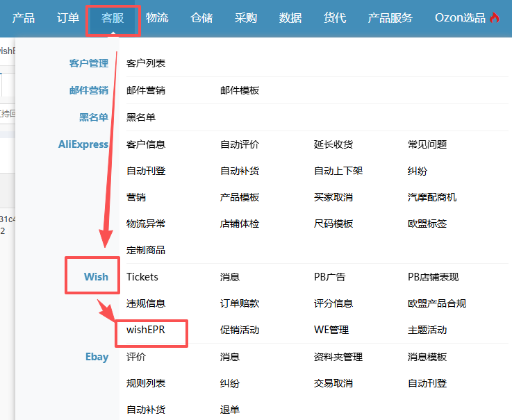
Task: Open 店铺体检 in AliExpress section
Action: (x=240, y=224)
